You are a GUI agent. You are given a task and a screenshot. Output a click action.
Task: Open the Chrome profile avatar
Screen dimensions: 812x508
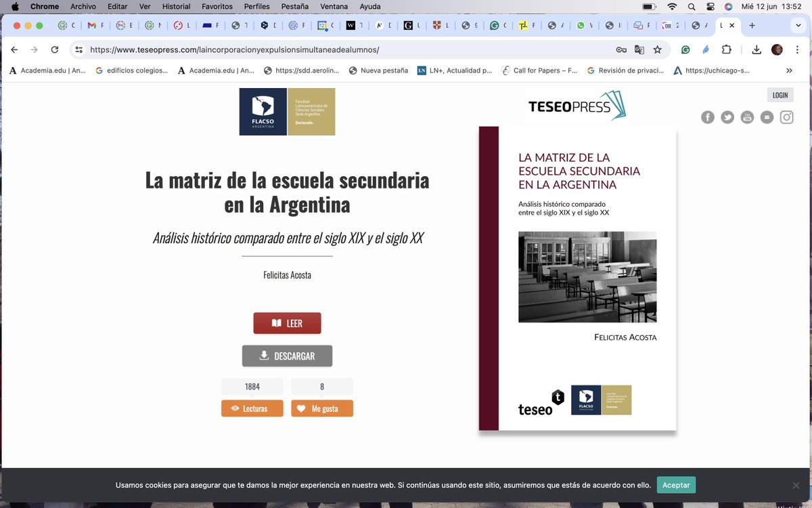777,49
